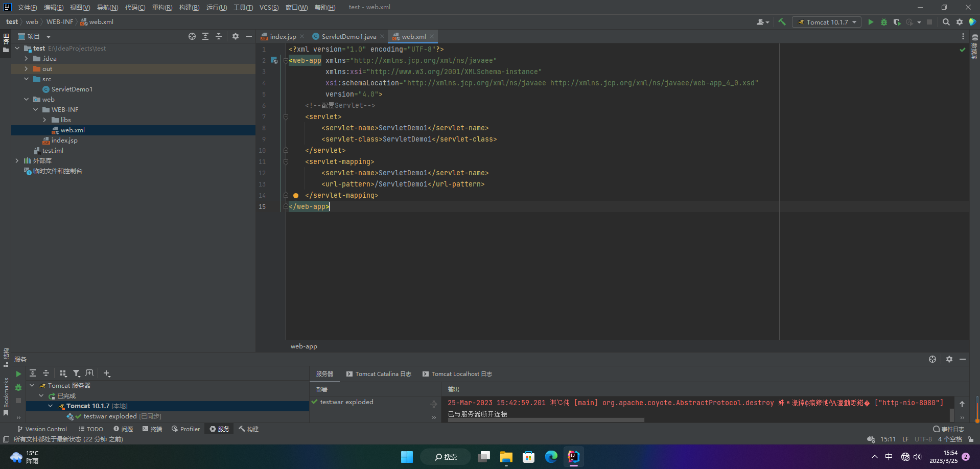Open the Version Control tool window button
Image resolution: width=980 pixels, height=469 pixels.
(42, 429)
